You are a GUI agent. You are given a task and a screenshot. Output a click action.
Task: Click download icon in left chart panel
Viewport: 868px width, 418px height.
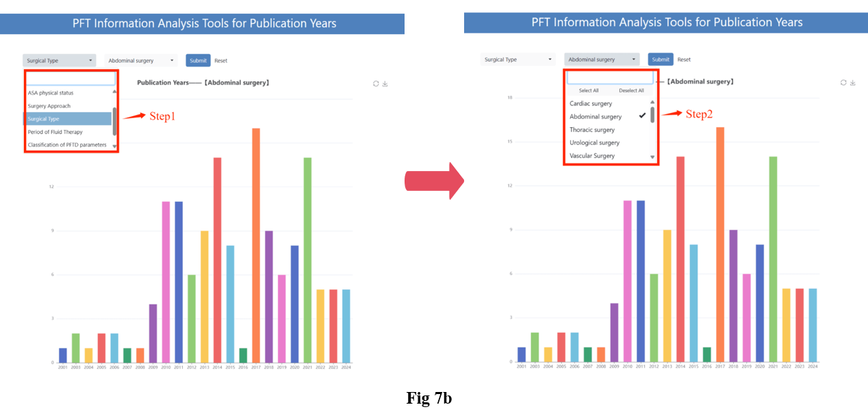tap(385, 83)
